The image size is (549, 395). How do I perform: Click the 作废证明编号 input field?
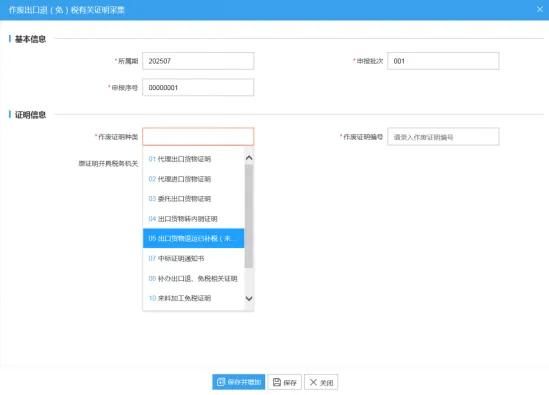[x=443, y=137]
